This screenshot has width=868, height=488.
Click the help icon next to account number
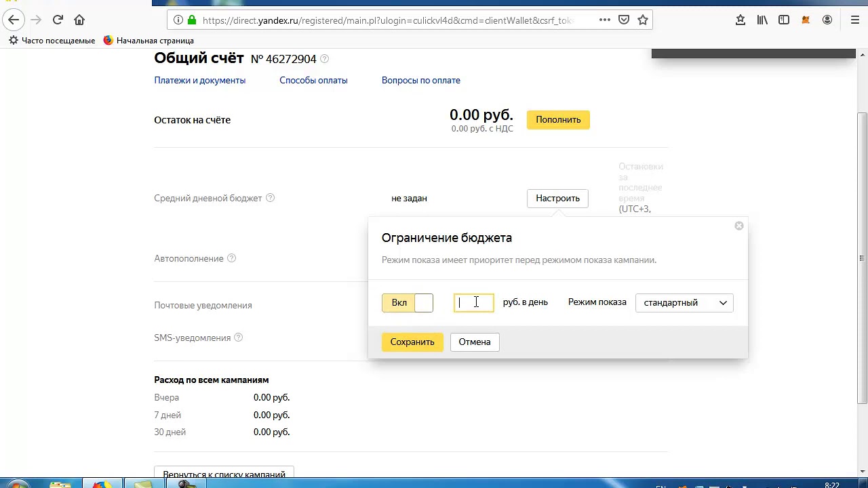click(324, 59)
